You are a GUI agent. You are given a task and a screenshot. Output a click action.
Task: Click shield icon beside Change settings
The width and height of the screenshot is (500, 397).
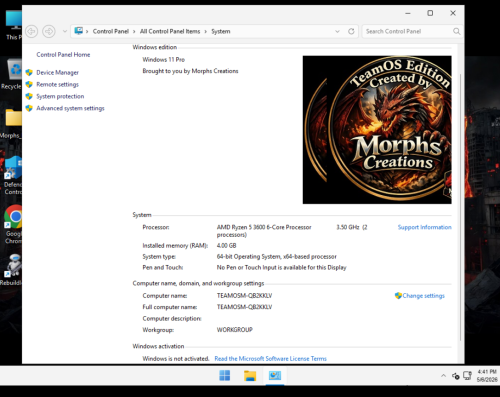coord(398,296)
